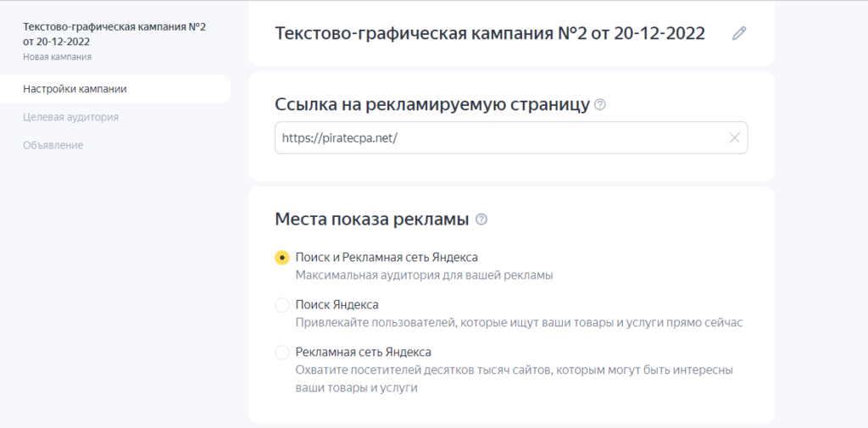Click the Поиск Яндекса option label text

point(337,305)
